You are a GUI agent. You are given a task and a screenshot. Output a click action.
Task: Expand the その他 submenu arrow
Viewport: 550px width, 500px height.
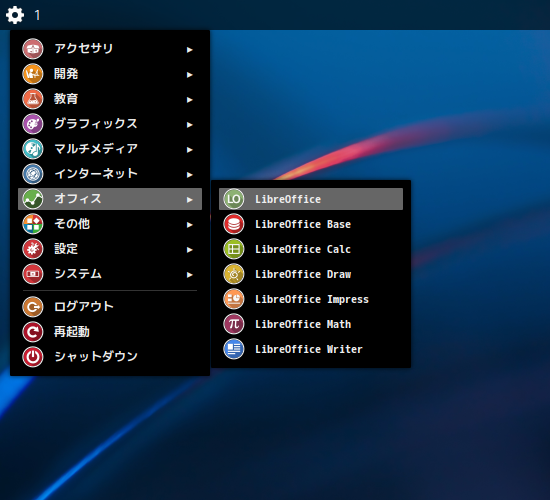(189, 225)
